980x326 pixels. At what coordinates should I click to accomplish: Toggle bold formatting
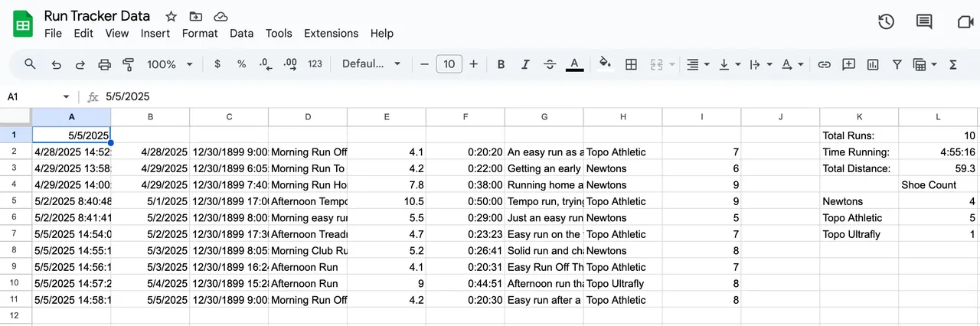[x=501, y=64]
